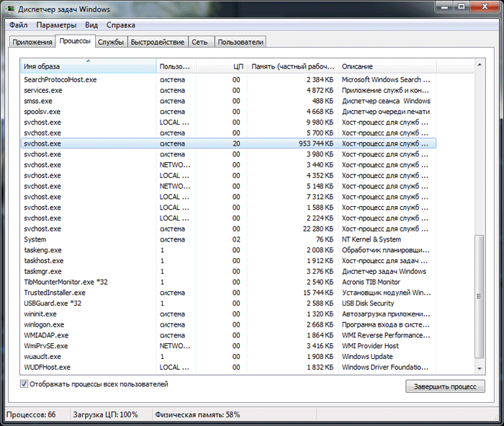Select the services.exe process
The width and height of the screenshot is (504, 426).
tap(228, 90)
